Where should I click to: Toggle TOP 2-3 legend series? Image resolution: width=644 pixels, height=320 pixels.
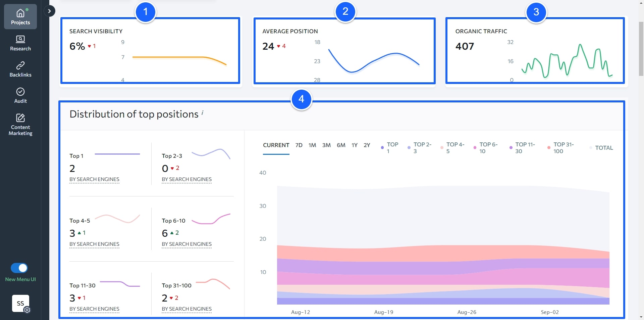(419, 148)
